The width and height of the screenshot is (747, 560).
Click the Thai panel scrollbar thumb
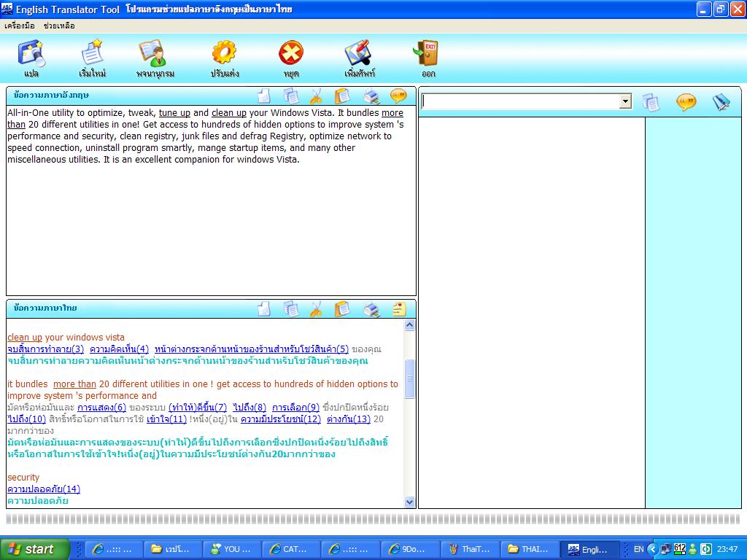pyautogui.click(x=409, y=378)
